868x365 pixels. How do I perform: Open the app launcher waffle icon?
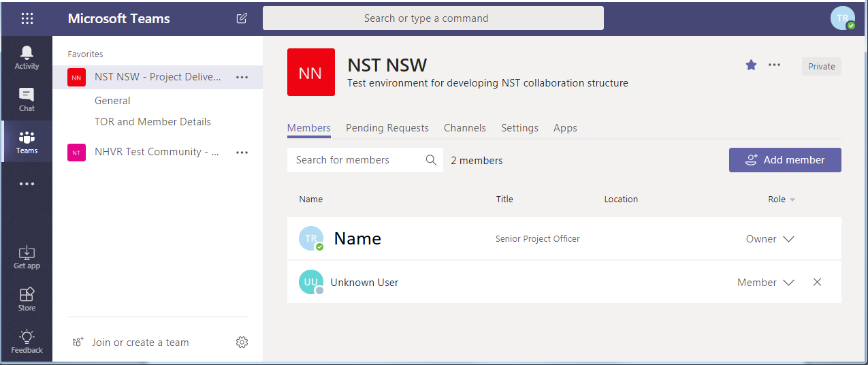point(27,18)
